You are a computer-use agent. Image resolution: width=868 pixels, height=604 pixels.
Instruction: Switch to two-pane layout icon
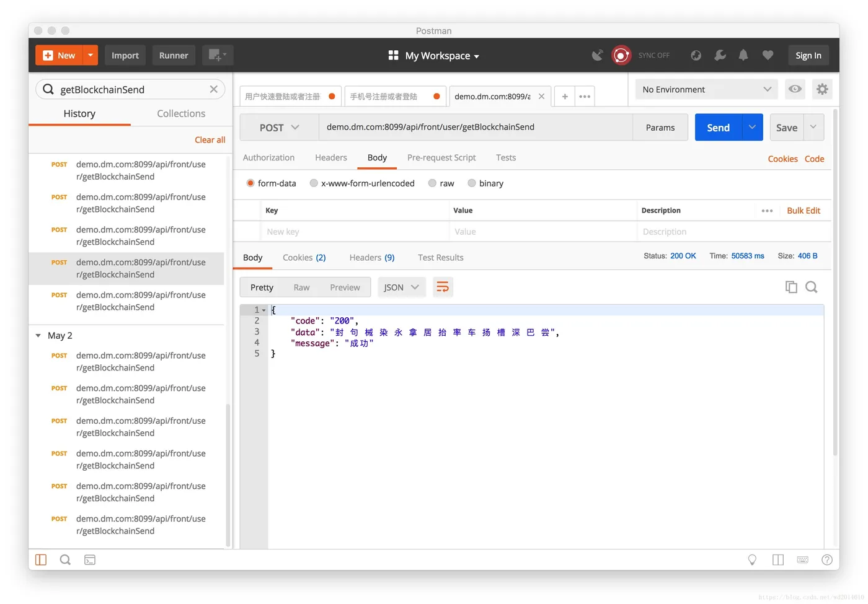coord(778,560)
